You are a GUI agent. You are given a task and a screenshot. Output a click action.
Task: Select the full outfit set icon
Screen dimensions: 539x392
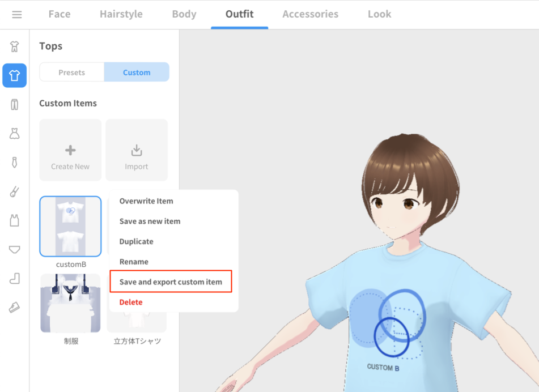tap(14, 46)
